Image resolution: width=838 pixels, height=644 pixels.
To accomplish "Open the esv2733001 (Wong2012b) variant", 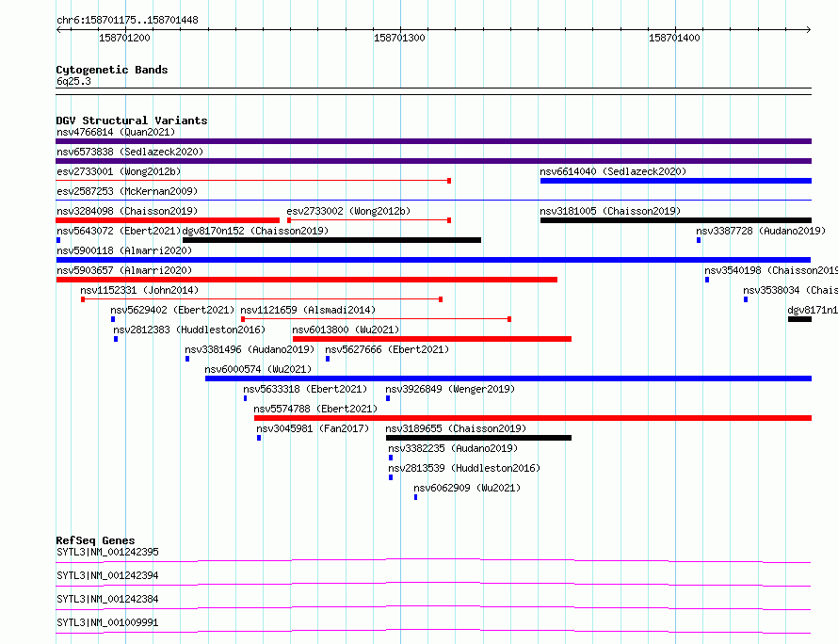I will 119,171.
